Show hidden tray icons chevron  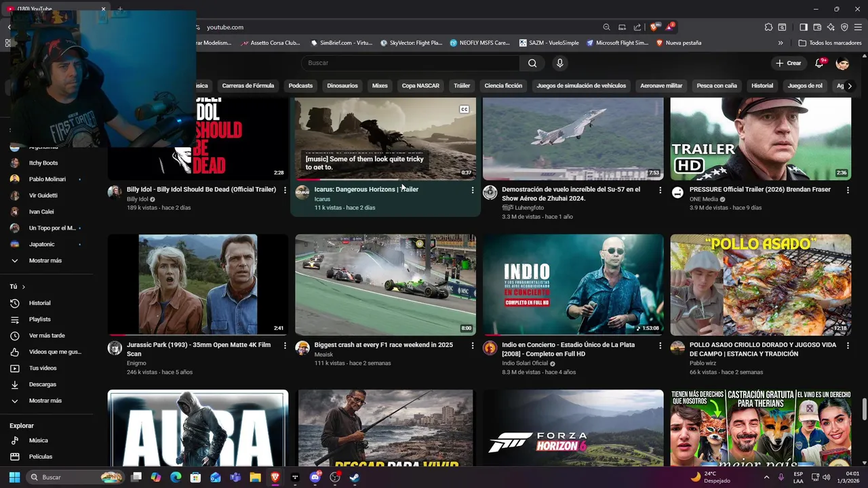click(767, 477)
